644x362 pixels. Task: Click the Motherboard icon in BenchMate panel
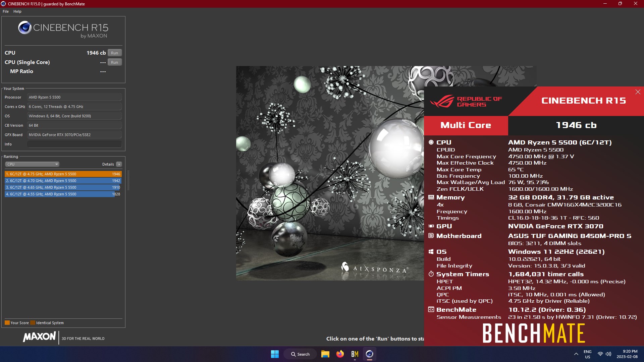coord(431,236)
